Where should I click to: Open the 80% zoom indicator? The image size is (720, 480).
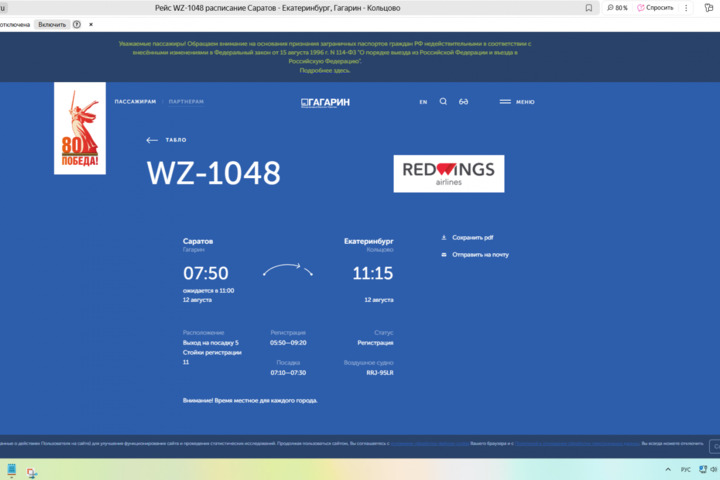617,8
